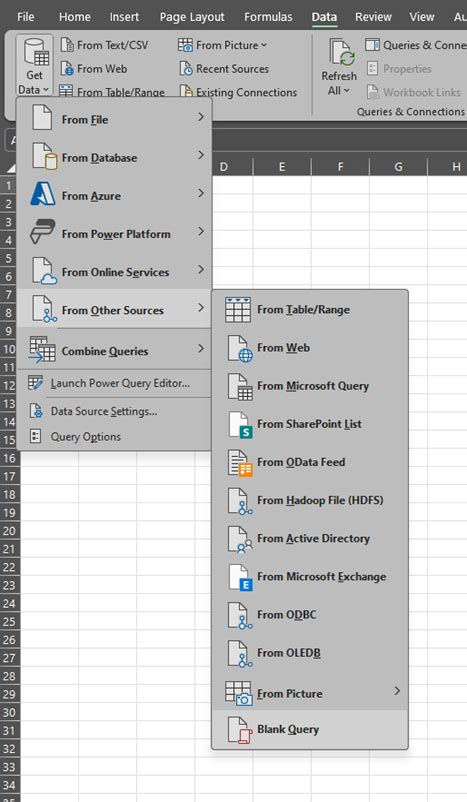The image size is (467, 802).
Task: Click Workbook Links in ribbon
Action: [x=414, y=92]
